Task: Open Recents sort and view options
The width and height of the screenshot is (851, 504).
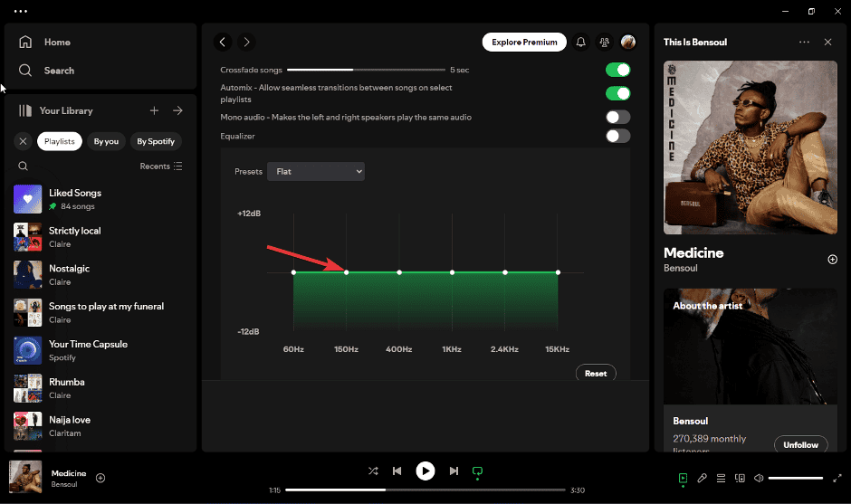Action: pos(161,166)
